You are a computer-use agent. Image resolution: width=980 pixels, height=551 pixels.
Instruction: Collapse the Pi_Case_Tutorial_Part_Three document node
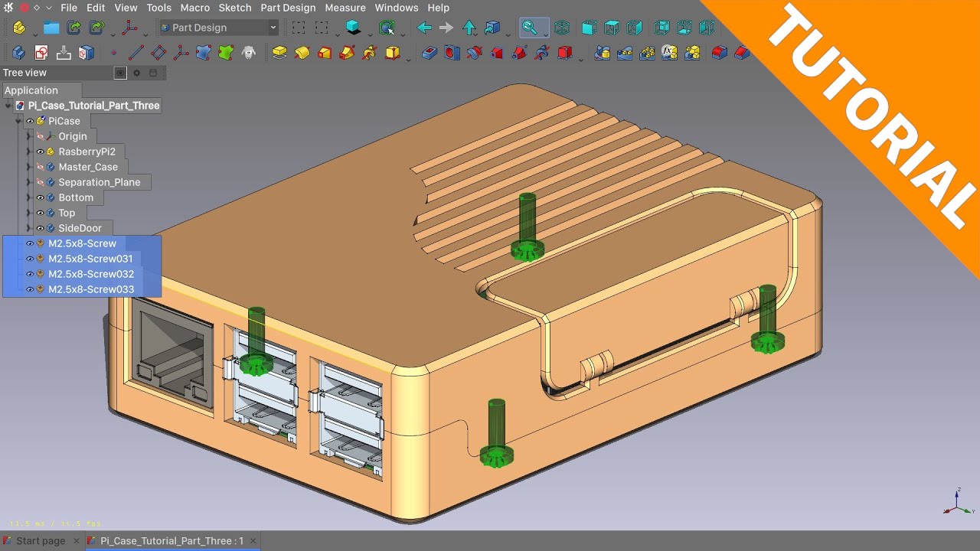pyautogui.click(x=8, y=106)
